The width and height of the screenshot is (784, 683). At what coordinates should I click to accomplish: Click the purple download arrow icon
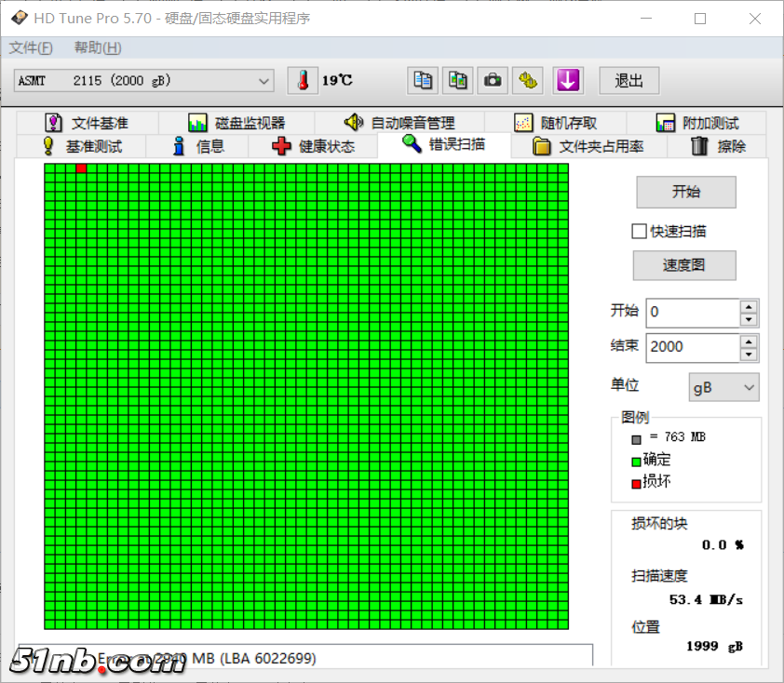pos(568,81)
